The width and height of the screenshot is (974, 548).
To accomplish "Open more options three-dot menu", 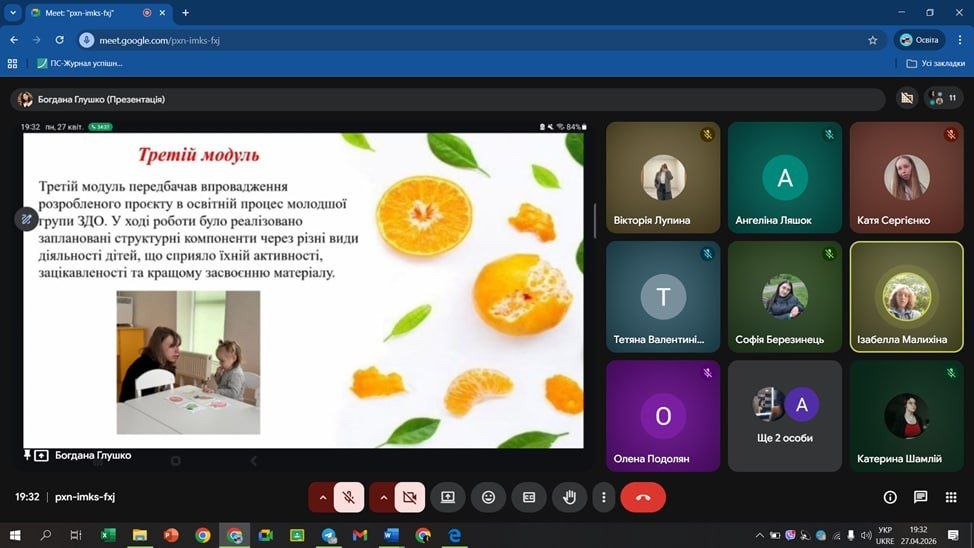I will tap(603, 497).
